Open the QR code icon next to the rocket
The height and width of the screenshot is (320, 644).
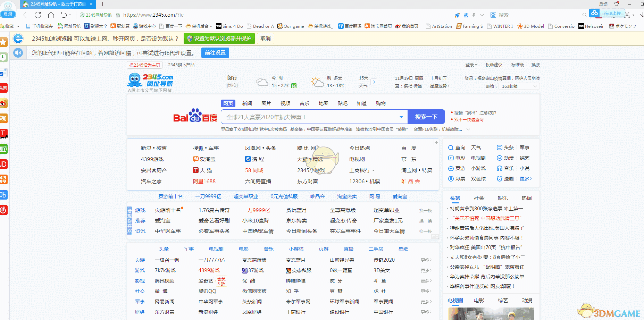pyautogui.click(x=466, y=15)
